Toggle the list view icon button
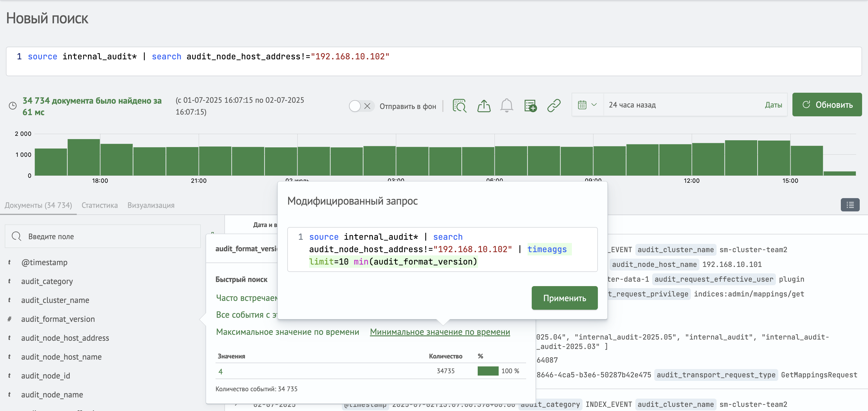Screen dimensions: 868x411 click(850, 205)
